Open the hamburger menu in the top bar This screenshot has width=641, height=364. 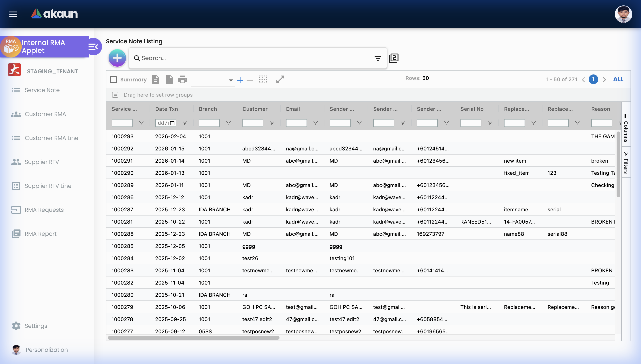[13, 14]
